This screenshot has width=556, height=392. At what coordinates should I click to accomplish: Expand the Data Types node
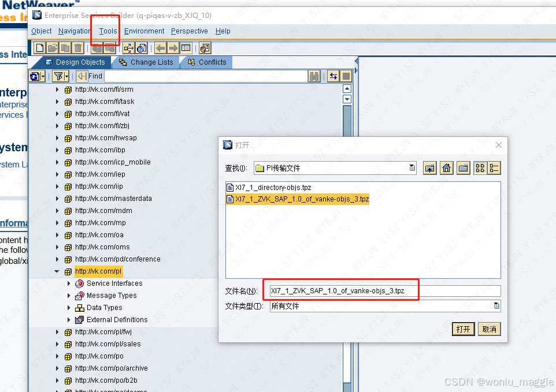point(69,308)
